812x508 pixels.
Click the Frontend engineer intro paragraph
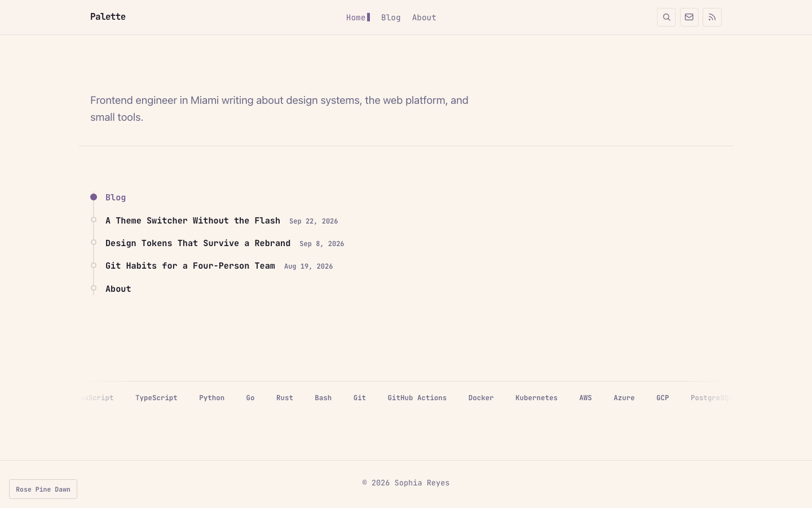[279, 108]
